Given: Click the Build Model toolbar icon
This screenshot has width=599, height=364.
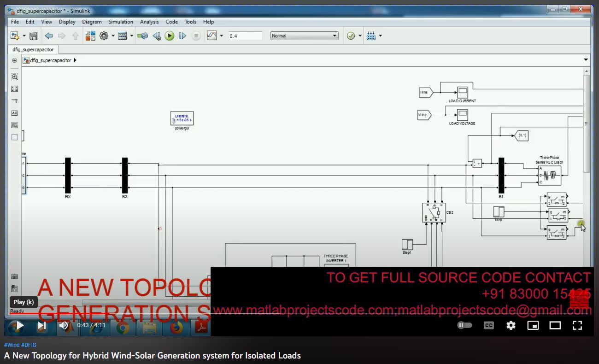Looking at the screenshot, I should (371, 36).
